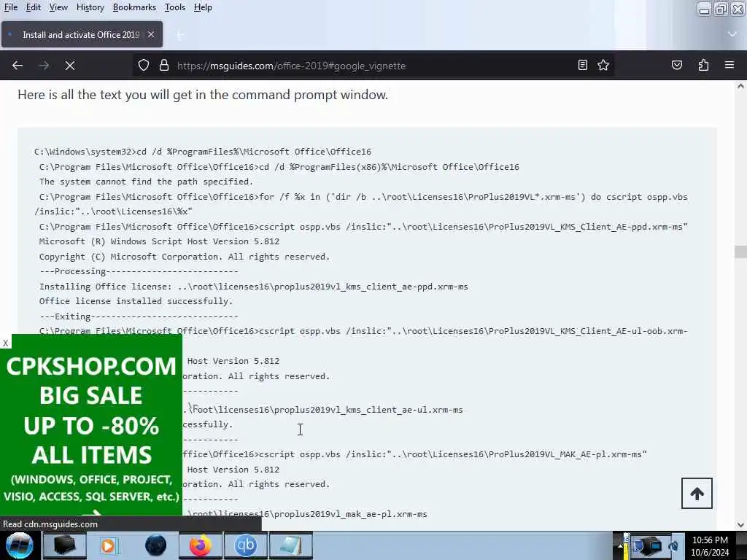View site security padlock info

point(164,65)
